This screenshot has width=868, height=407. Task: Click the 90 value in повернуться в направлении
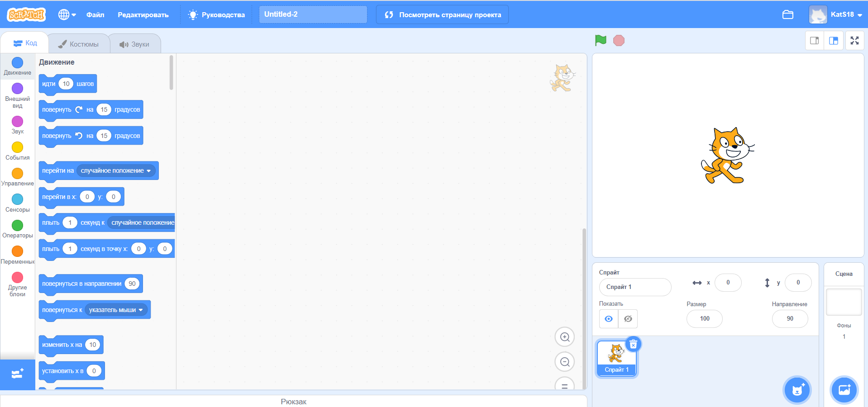132,284
